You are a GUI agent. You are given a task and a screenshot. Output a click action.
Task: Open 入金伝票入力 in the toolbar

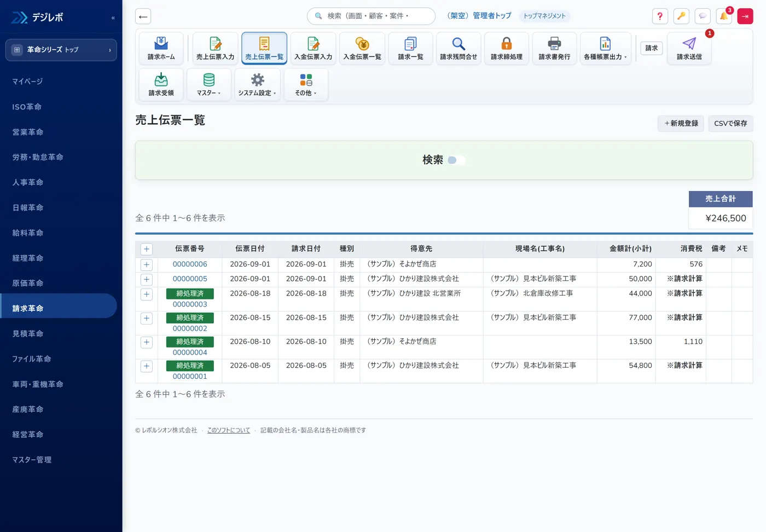(313, 48)
